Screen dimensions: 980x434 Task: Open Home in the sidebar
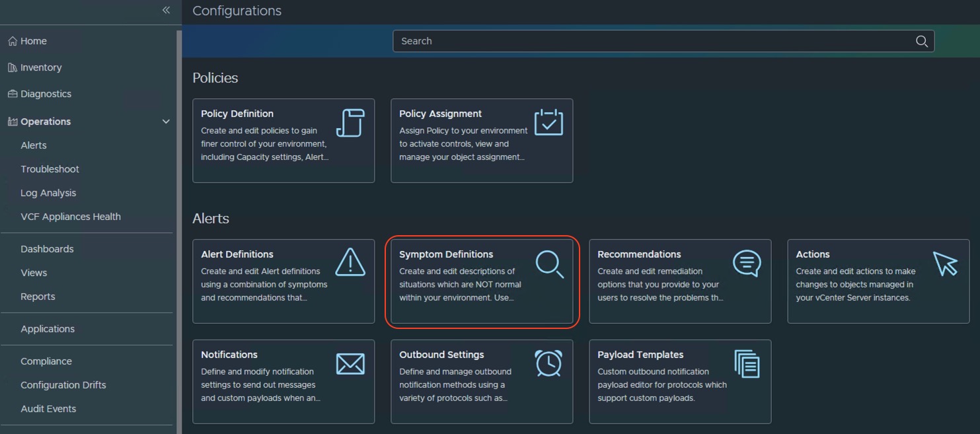[33, 41]
